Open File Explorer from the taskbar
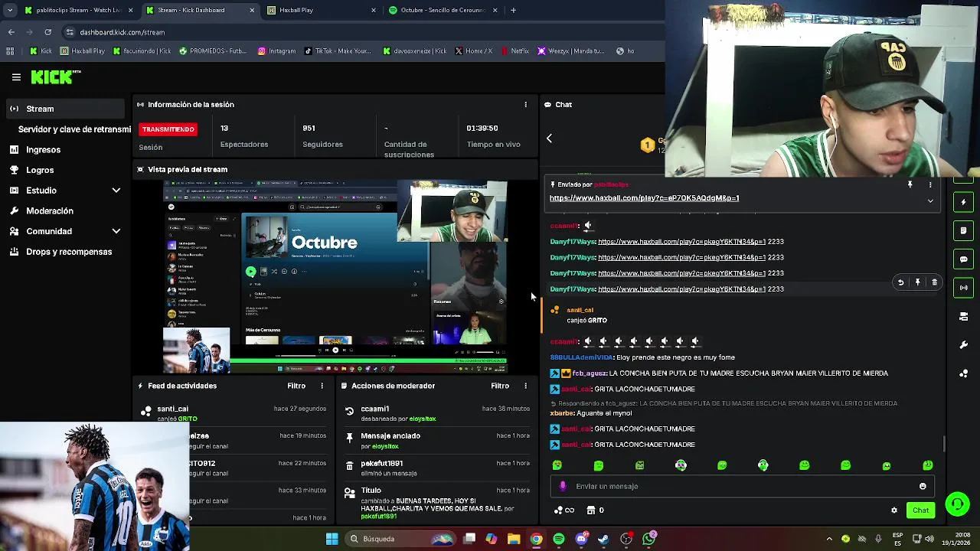This screenshot has width=980, height=551. pyautogui.click(x=514, y=539)
